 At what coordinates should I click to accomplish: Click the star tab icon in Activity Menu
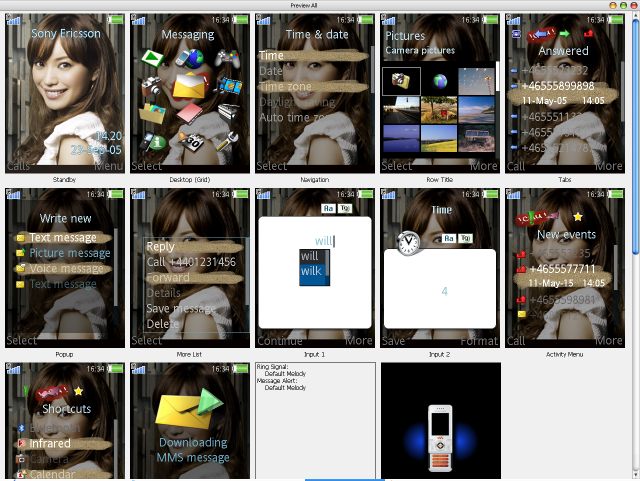point(578,217)
